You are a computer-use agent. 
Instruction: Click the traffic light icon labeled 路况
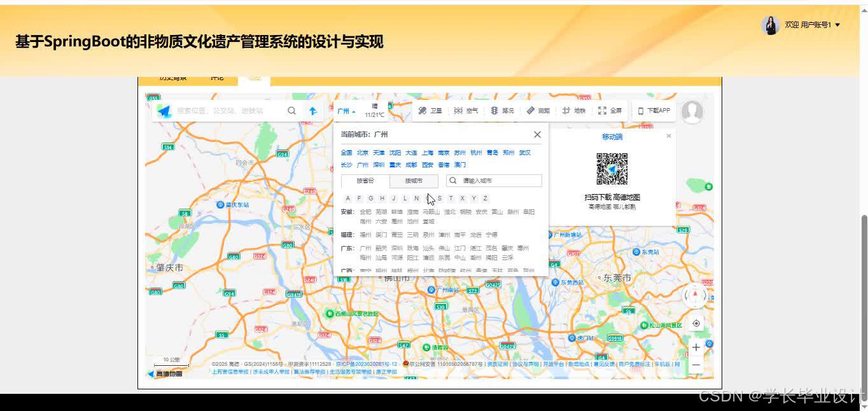point(494,111)
